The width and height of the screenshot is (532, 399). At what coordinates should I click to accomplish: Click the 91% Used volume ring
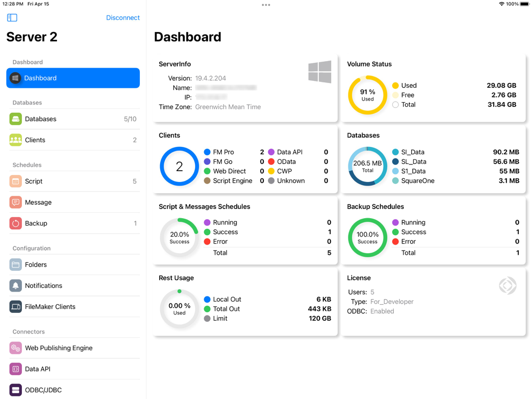[368, 95]
